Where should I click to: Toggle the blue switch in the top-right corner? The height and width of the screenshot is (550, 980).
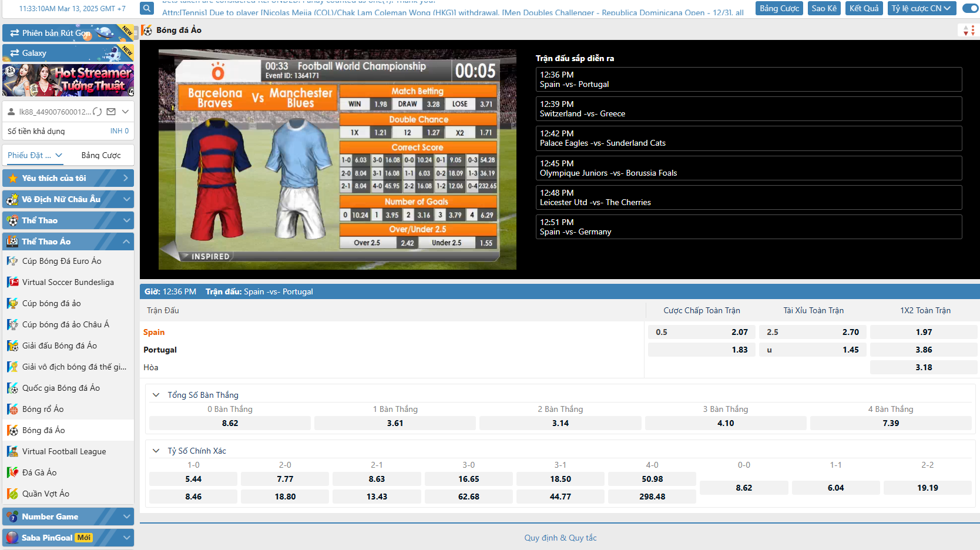point(971,8)
